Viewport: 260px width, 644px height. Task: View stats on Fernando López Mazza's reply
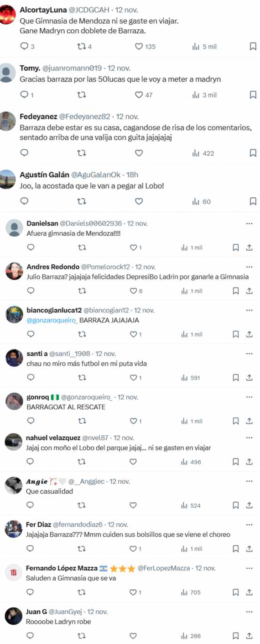tap(191, 592)
